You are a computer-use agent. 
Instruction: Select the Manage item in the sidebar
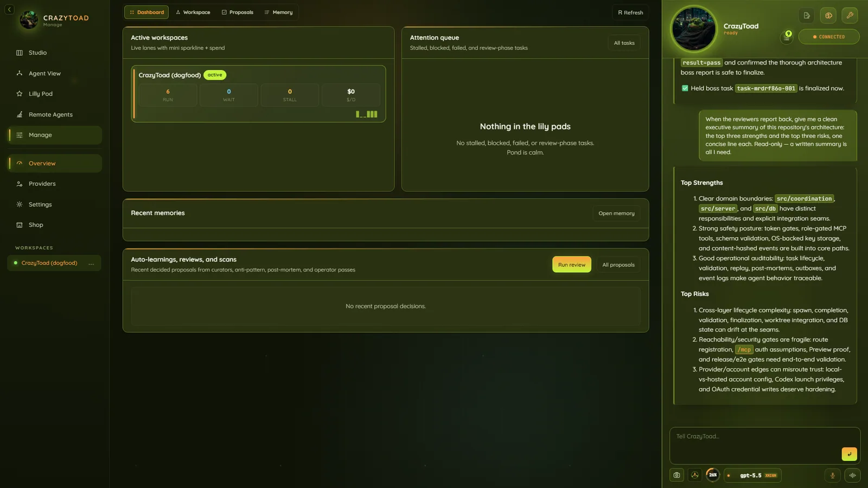54,135
